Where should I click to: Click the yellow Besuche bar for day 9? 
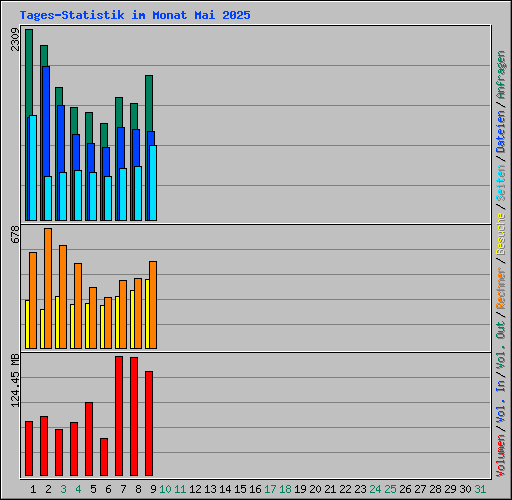[147, 314]
